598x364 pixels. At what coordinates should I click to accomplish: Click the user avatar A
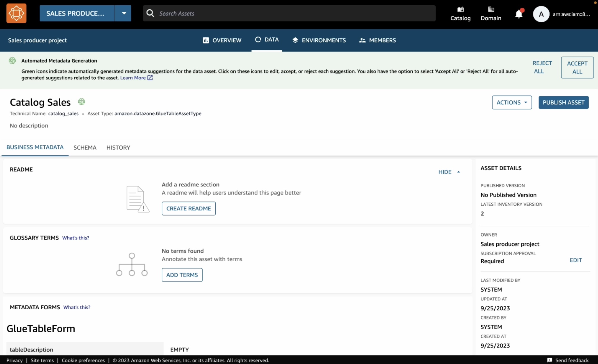541,14
